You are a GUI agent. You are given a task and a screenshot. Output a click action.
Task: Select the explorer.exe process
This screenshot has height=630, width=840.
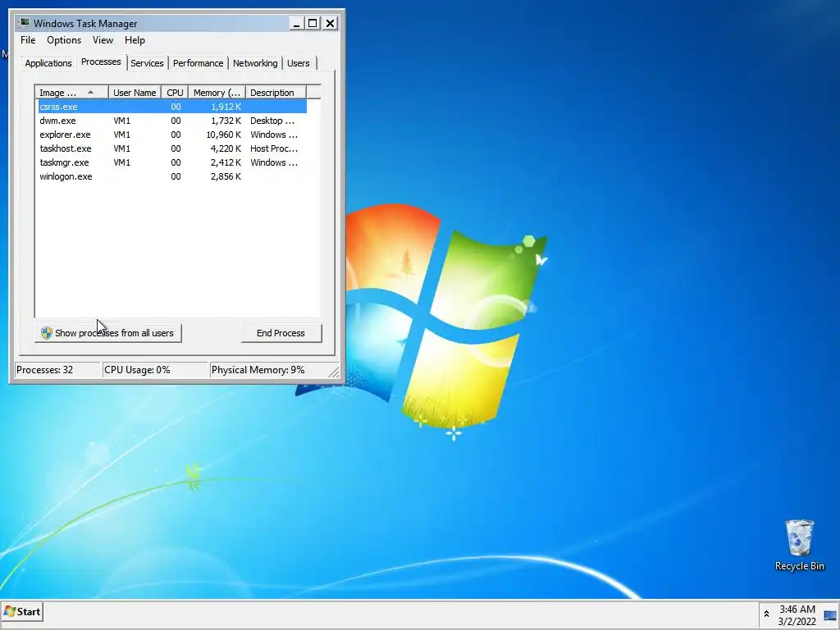click(172, 135)
